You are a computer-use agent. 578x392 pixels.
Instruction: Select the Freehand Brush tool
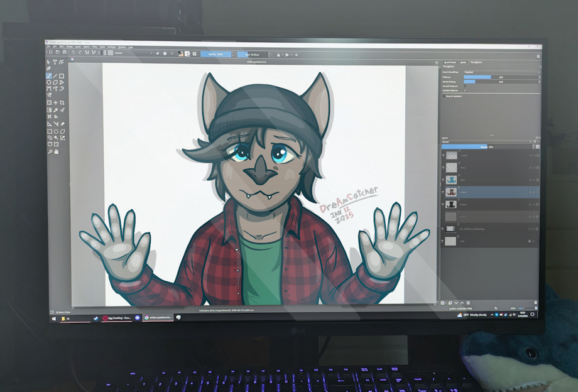(x=48, y=76)
